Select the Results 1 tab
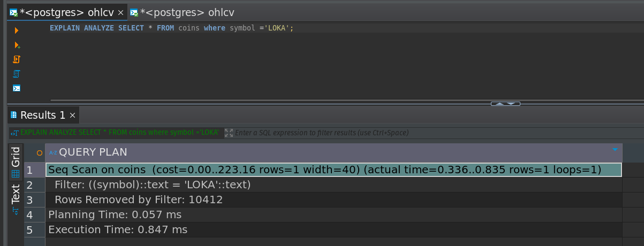This screenshot has width=644, height=246. [42, 115]
